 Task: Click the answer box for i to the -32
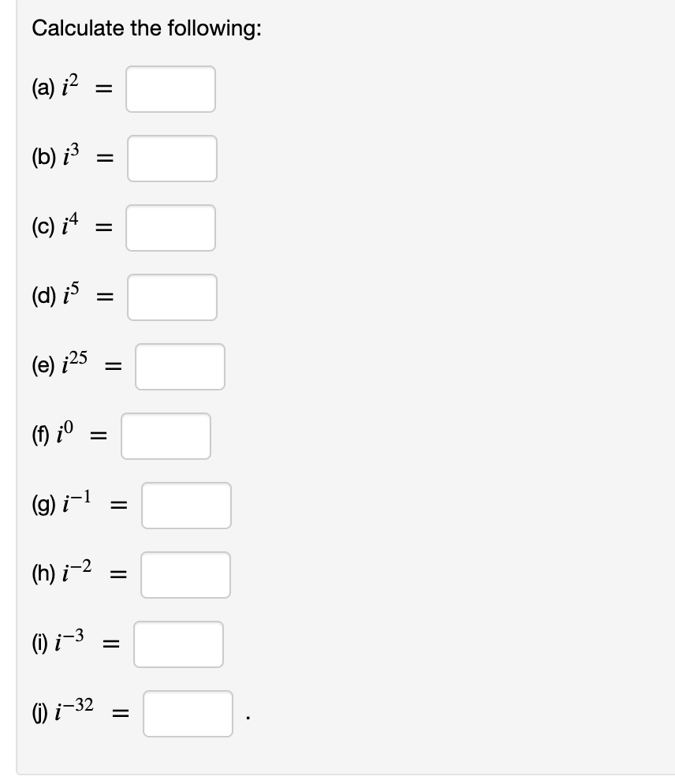pyautogui.click(x=187, y=714)
